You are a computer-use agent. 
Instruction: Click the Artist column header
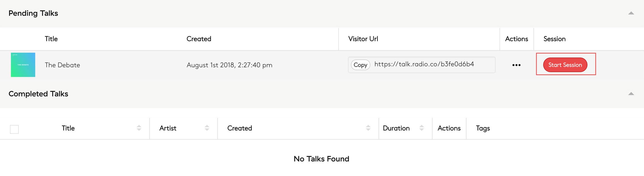coord(168,128)
